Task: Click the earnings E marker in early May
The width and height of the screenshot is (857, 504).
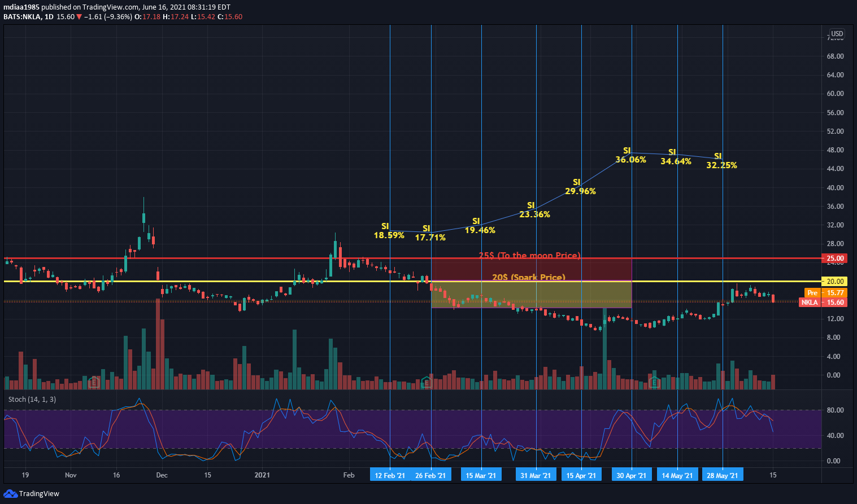Action: pyautogui.click(x=654, y=382)
